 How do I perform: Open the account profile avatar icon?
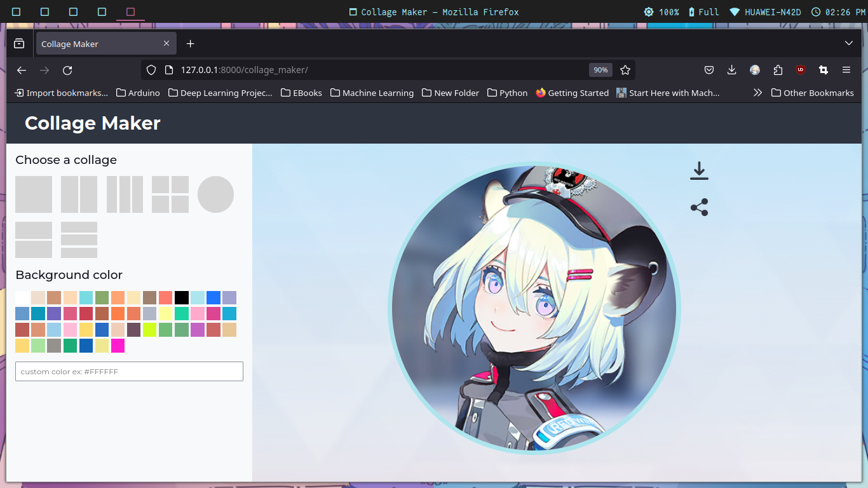(x=755, y=70)
